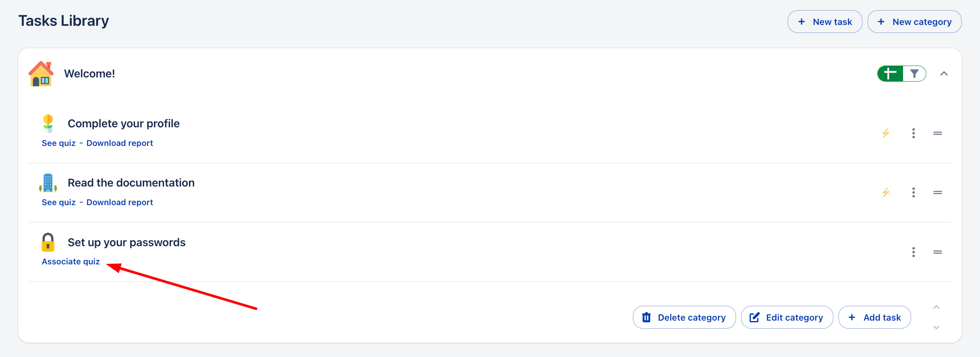Click Associate quiz link

point(71,261)
